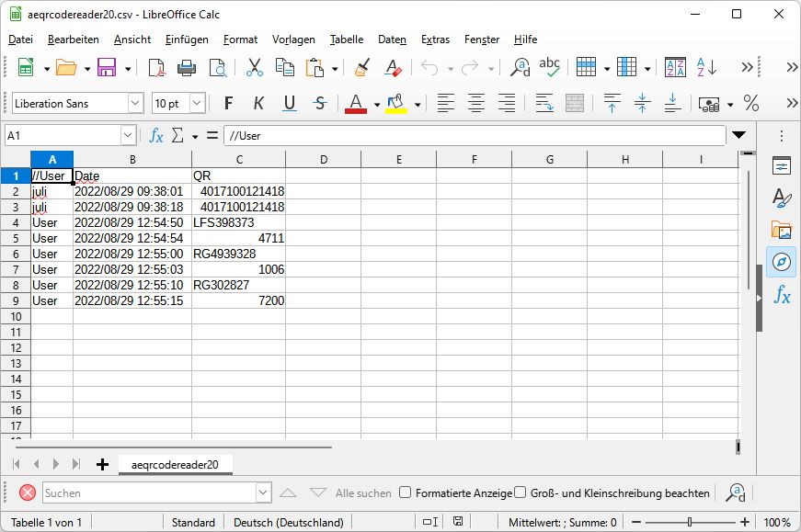Open the Tabelle menu

tap(347, 40)
